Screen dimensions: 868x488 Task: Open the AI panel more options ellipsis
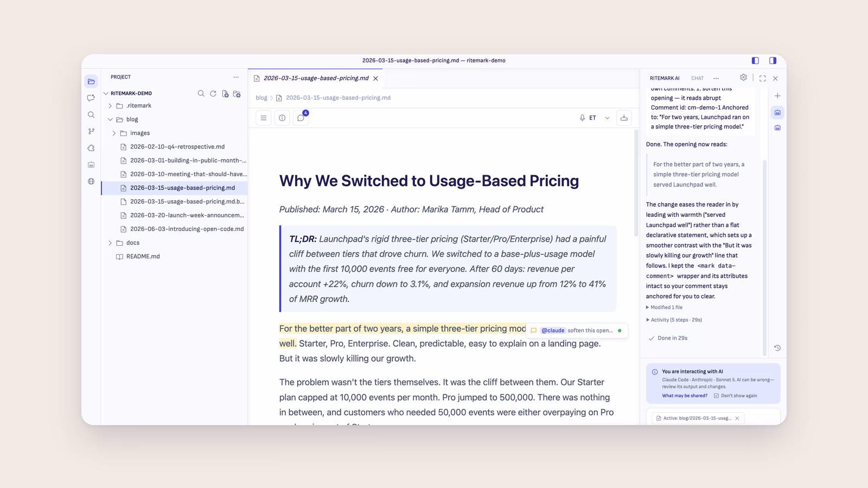point(716,78)
